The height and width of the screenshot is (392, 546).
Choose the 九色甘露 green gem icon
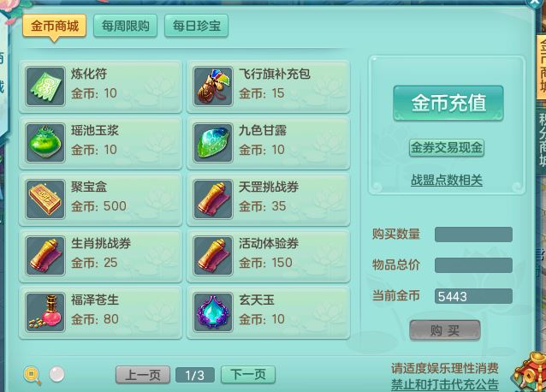pos(213,143)
